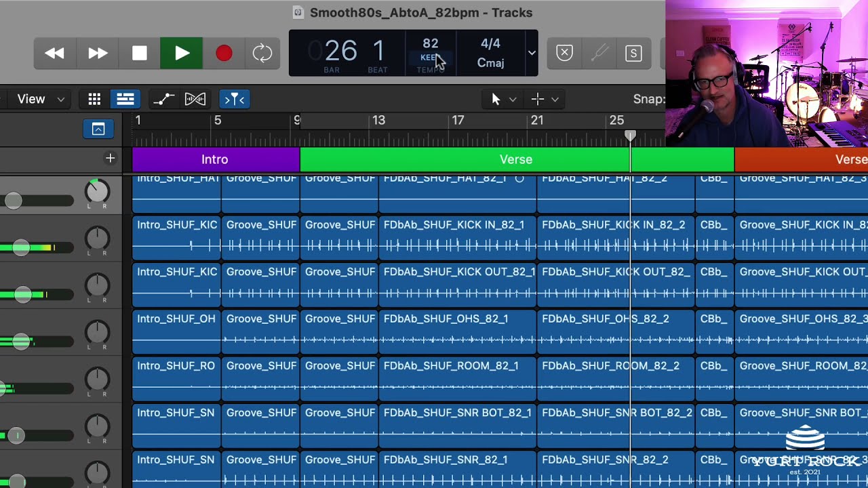The width and height of the screenshot is (868, 488).
Task: Click the green Play button
Action: tap(182, 54)
